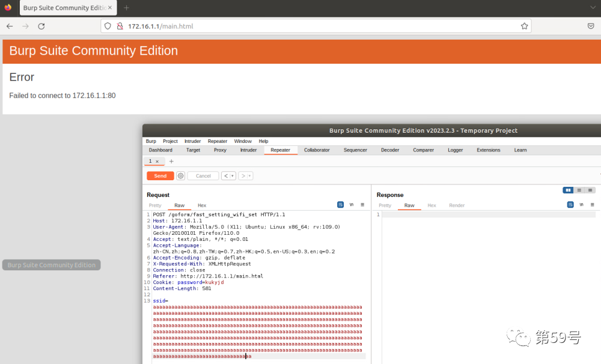This screenshot has height=364, width=601.
Task: Add a new Repeater tab
Action: pos(171,162)
